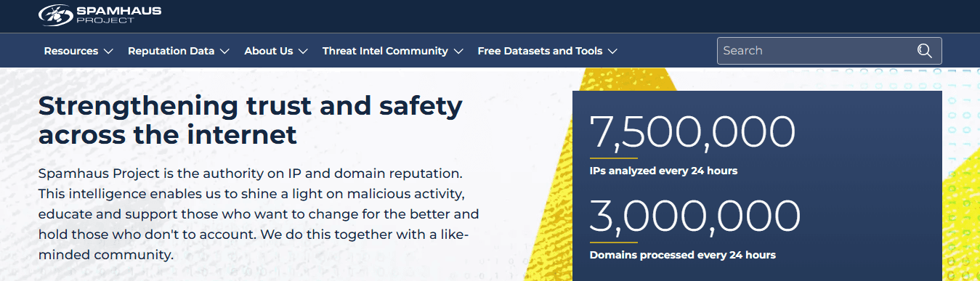The width and height of the screenshot is (980, 281).
Task: Click the search magnifier icon
Action: (x=924, y=51)
